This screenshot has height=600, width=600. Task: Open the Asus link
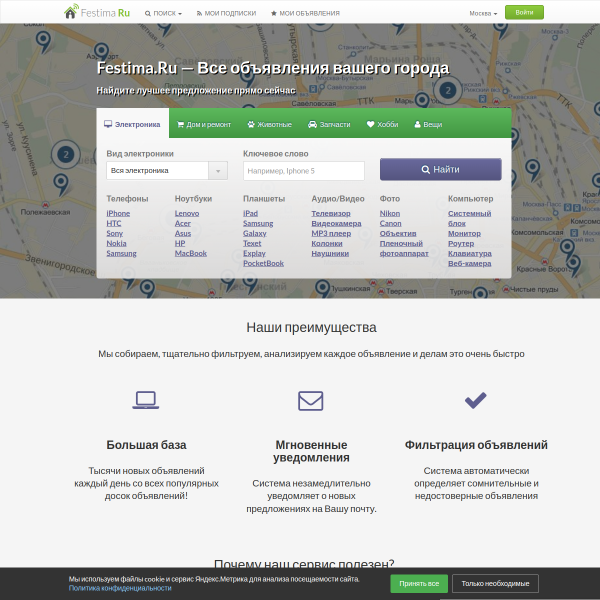[x=183, y=233]
